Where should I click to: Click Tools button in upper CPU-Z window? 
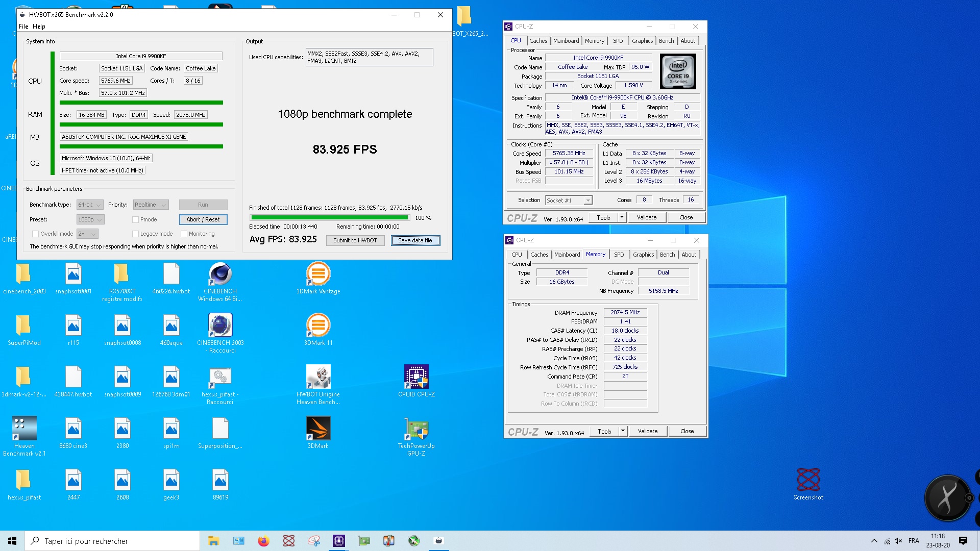tap(603, 217)
